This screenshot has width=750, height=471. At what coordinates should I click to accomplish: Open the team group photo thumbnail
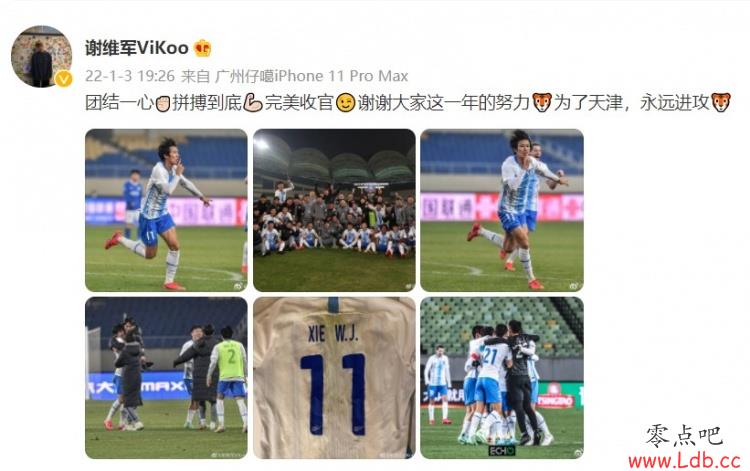click(x=334, y=210)
